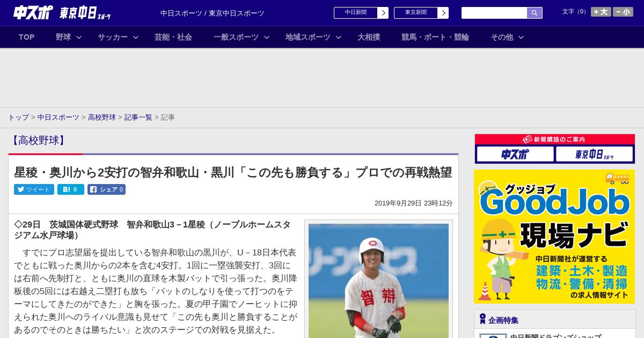Image resolution: width=644 pixels, height=338 pixels.
Task: Click the 東京中日スポーツ subscription banner button
Action: pos(594,155)
